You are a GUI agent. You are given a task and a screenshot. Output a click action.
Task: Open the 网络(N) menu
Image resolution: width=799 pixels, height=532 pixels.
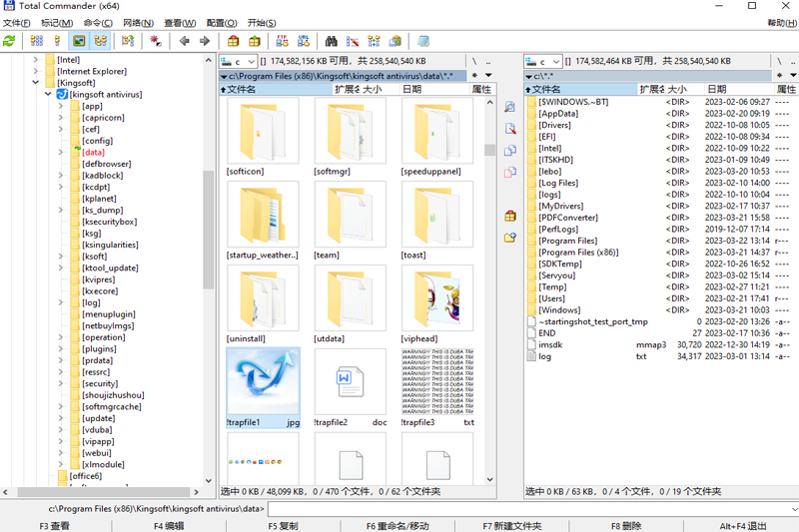[138, 23]
